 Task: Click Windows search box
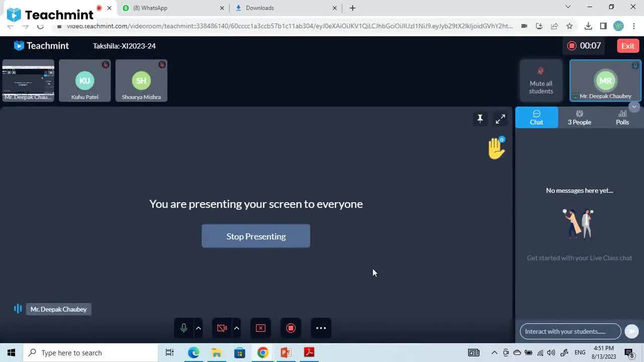tap(91, 353)
